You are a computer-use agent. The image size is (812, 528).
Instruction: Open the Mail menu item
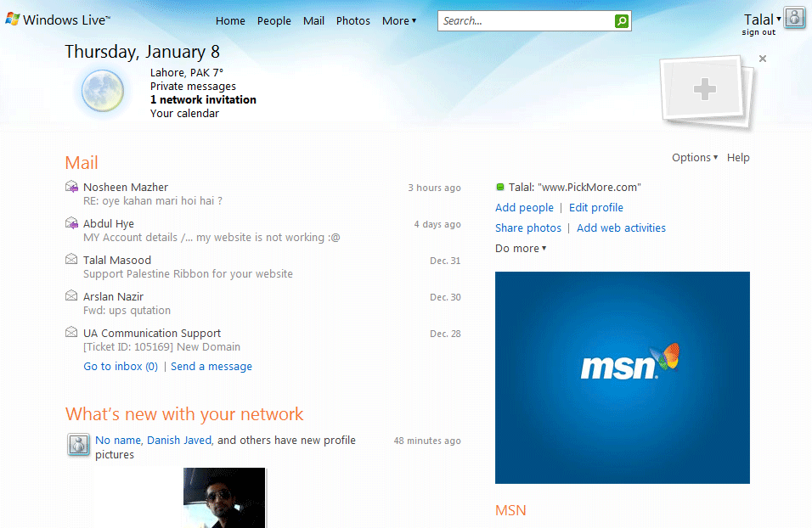(313, 20)
